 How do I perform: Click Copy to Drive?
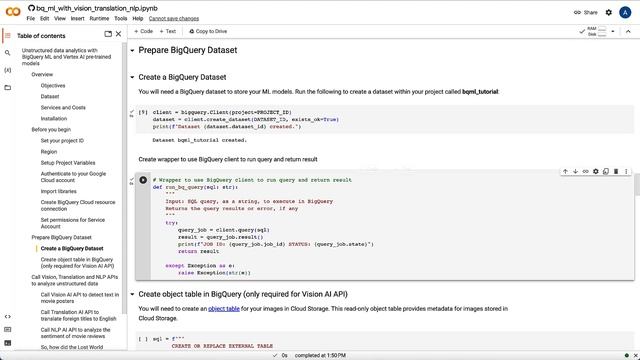(208, 31)
